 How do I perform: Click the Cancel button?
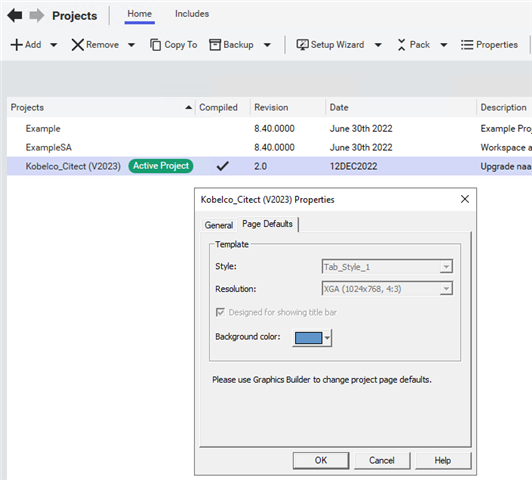[382, 460]
